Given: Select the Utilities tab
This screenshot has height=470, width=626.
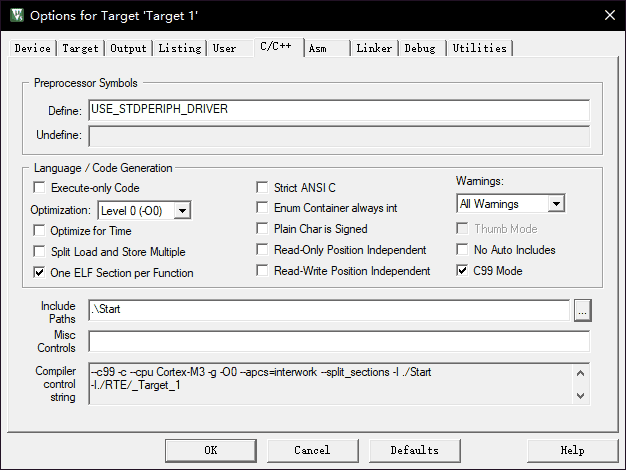Looking at the screenshot, I should [x=479, y=48].
